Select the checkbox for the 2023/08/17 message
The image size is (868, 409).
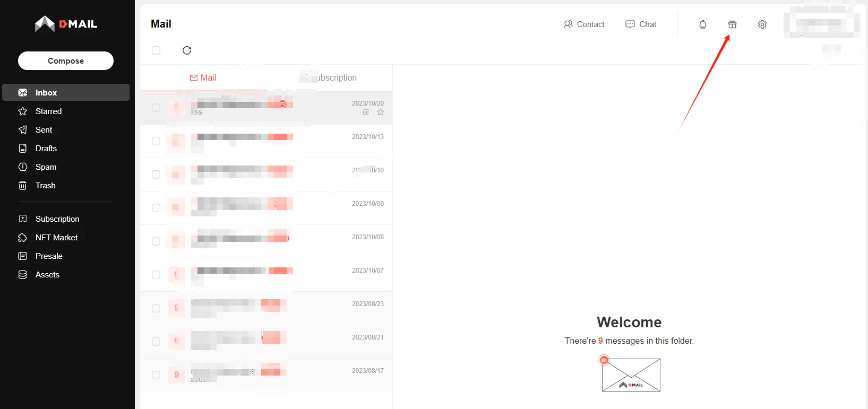point(156,375)
